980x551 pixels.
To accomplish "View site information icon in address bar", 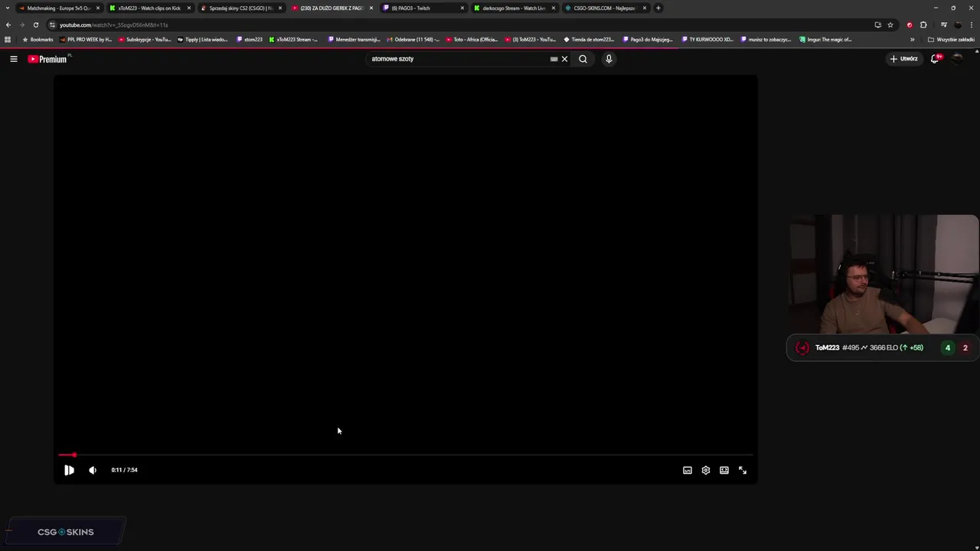I will tap(51, 24).
